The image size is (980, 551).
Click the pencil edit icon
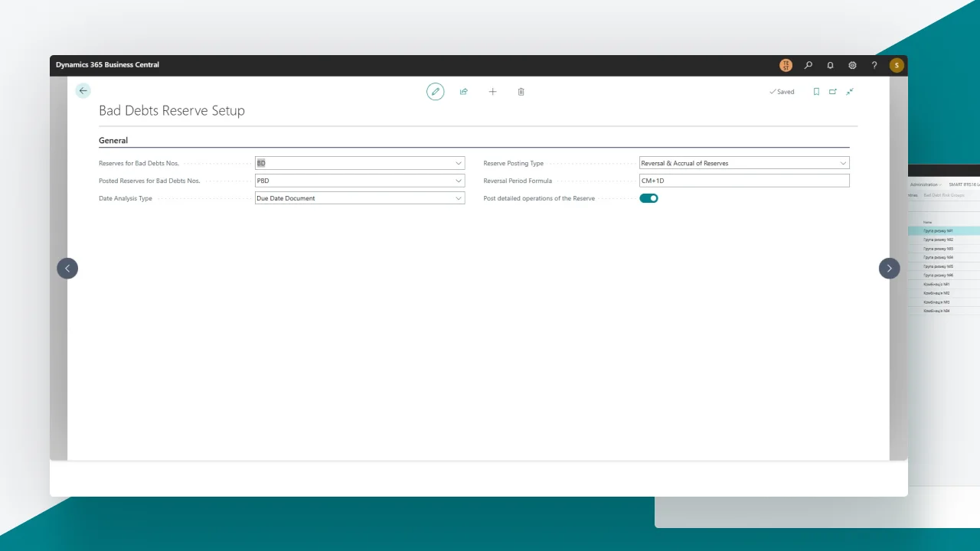(435, 92)
